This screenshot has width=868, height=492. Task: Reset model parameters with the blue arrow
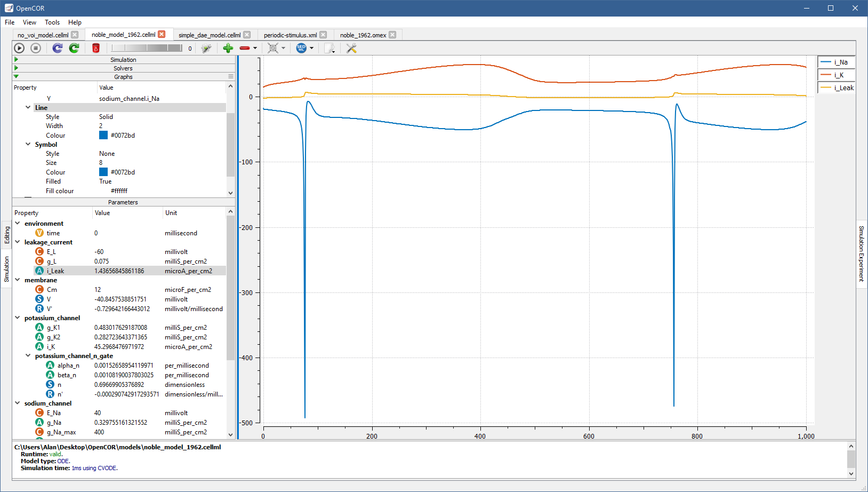pos(58,48)
